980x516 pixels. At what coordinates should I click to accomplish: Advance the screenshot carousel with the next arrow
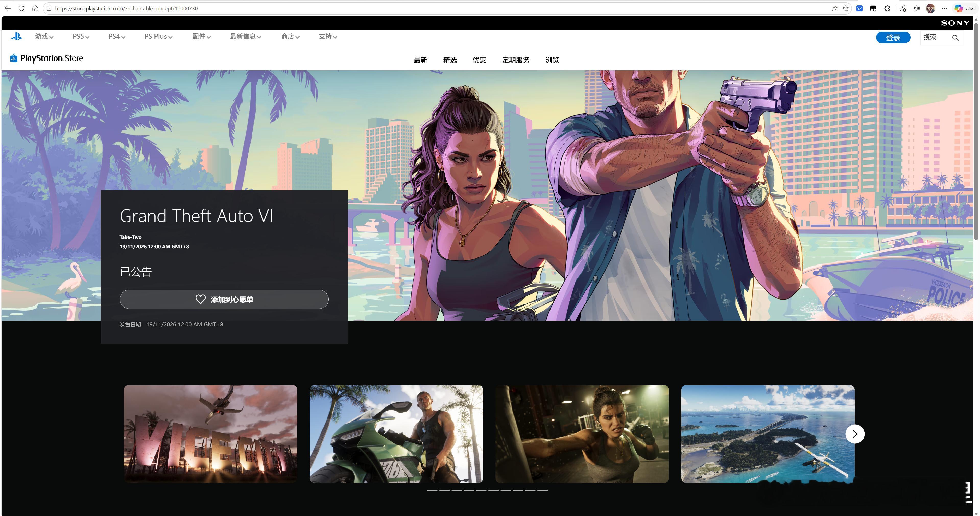[855, 434]
